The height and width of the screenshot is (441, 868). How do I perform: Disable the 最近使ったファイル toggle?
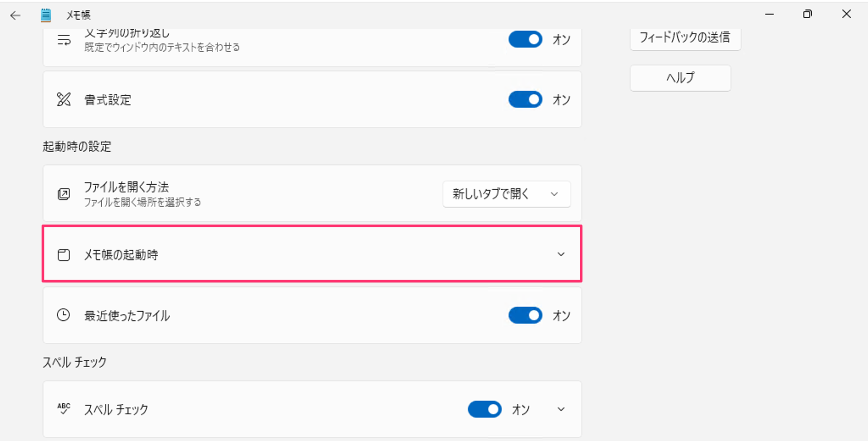(x=525, y=315)
